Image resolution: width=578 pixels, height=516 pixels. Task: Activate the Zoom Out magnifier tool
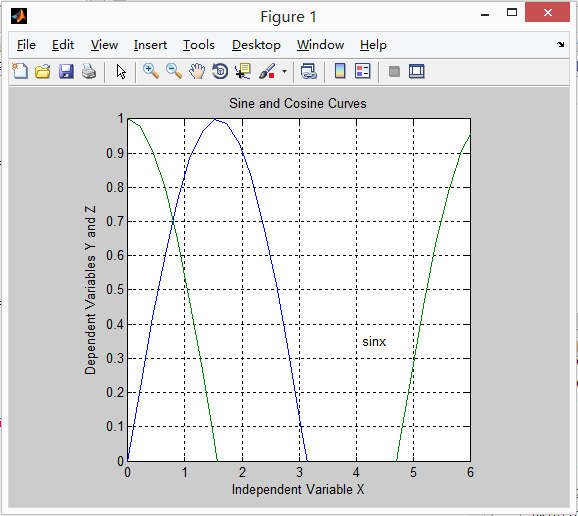tap(174, 71)
